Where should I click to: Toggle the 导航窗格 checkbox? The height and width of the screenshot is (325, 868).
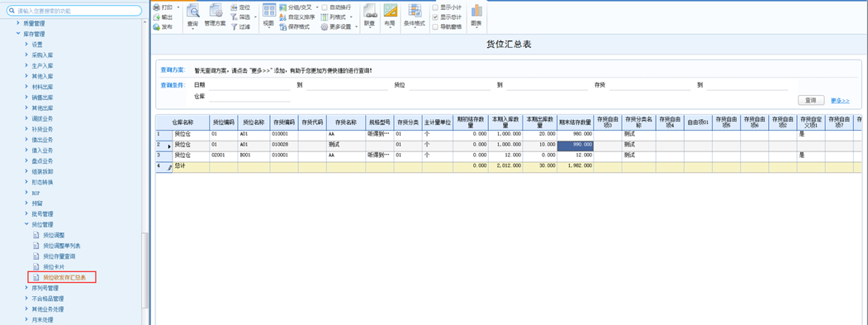coord(435,26)
